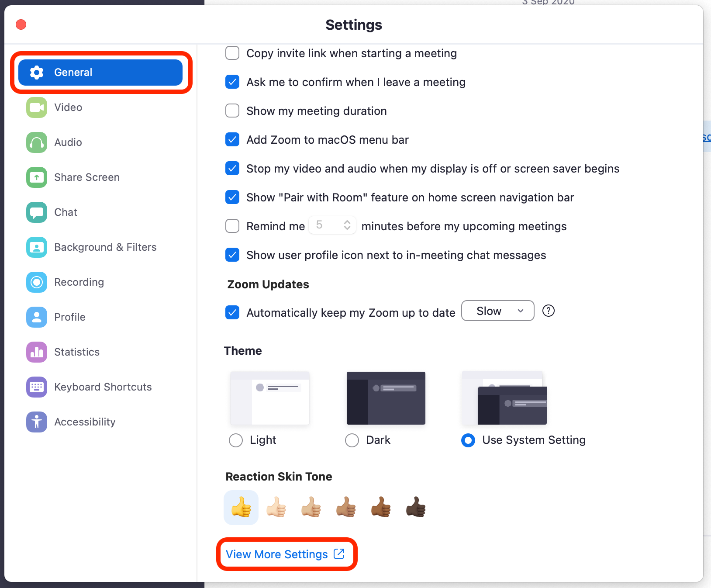Open the Video settings tab
Viewport: 711px width, 588px height.
click(x=100, y=107)
